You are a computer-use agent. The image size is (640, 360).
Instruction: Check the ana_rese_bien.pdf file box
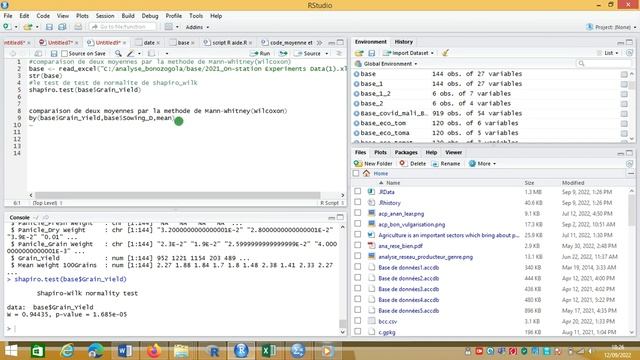tap(358, 245)
